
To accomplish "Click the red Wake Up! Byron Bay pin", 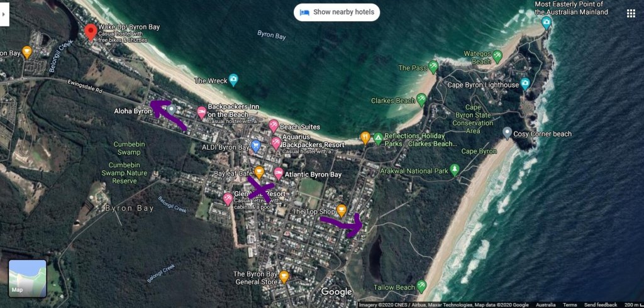I will (91, 31).
